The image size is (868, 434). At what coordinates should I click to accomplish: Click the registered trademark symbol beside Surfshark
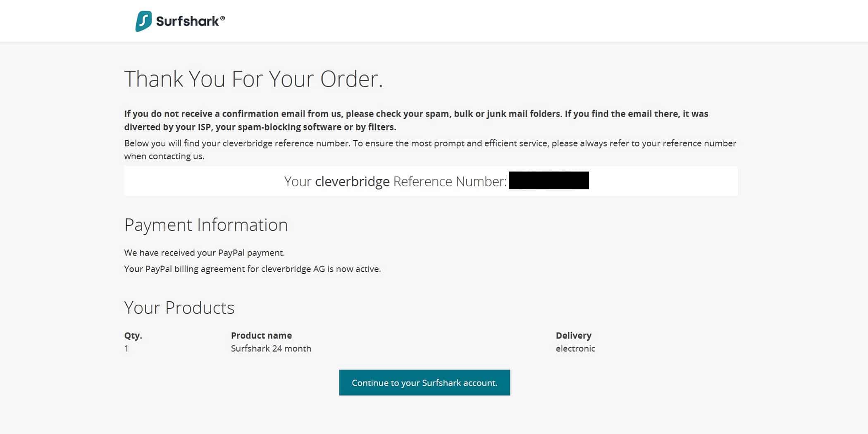(222, 18)
